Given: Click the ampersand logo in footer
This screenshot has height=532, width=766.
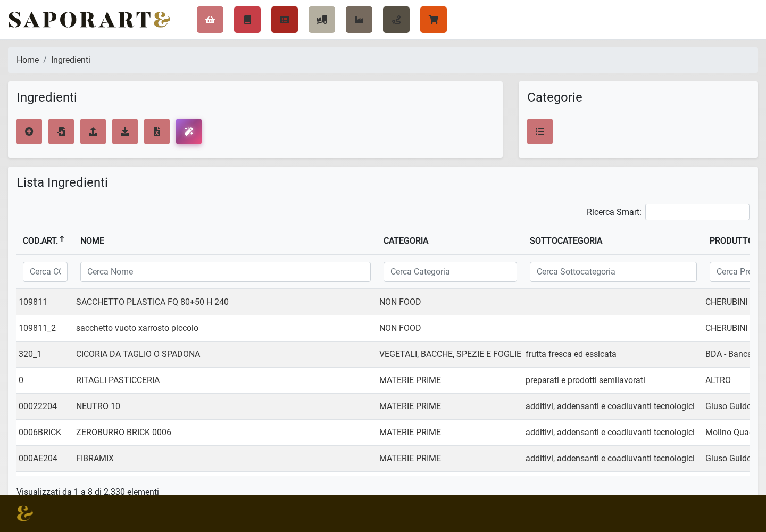Looking at the screenshot, I should point(24,513).
